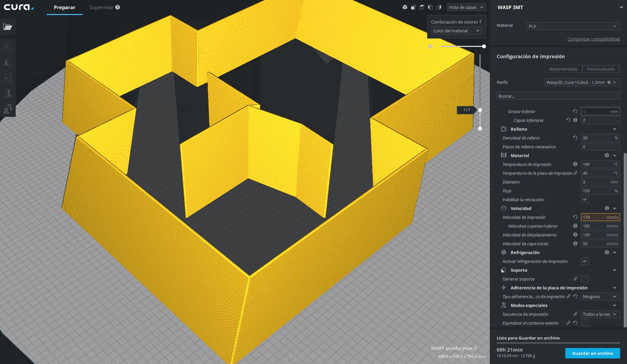
Task: Switch camera to right side view cube
Action: tap(439, 7)
